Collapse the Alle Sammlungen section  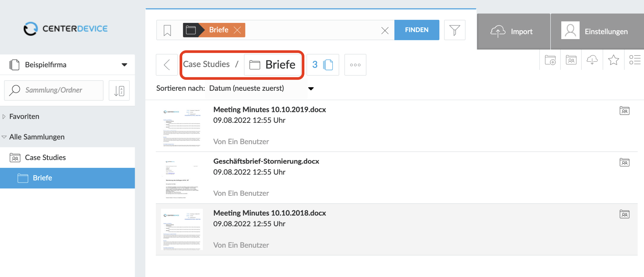click(x=4, y=137)
